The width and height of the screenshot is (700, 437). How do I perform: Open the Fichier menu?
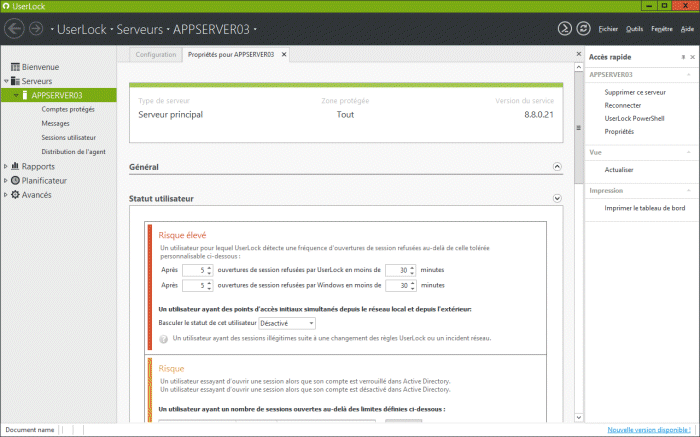click(608, 29)
